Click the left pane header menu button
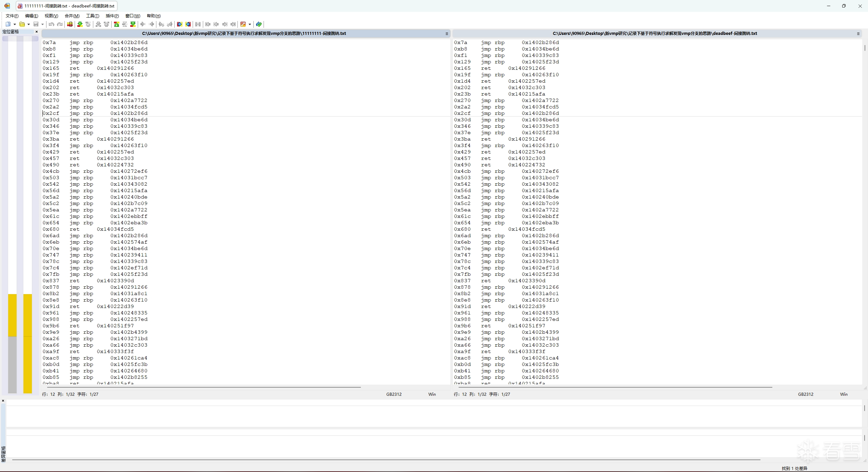Viewport: 868px width, 472px height. pos(447,34)
